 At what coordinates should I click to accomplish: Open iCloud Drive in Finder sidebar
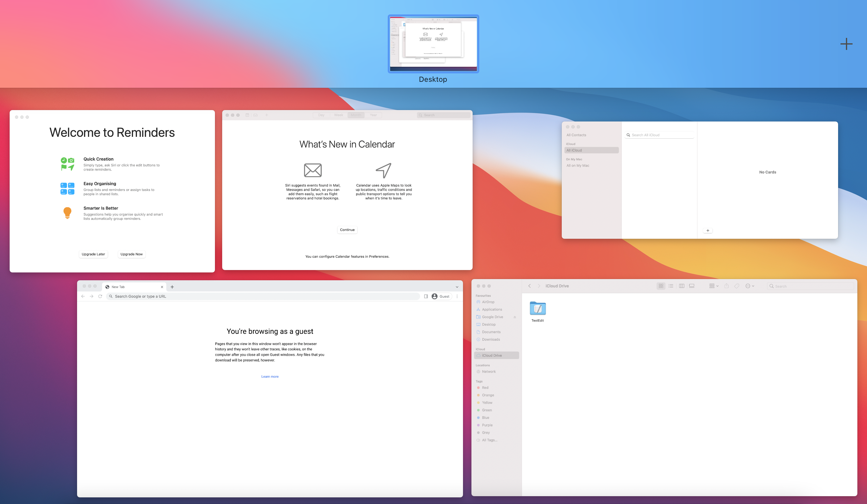[x=492, y=355]
